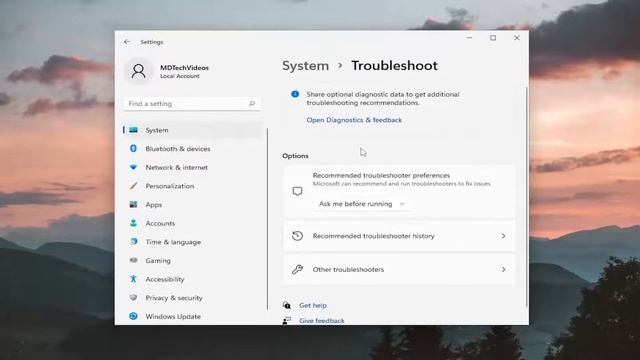Click the MDTechVideos account name
Screen dimensions: 640x360
point(184,68)
